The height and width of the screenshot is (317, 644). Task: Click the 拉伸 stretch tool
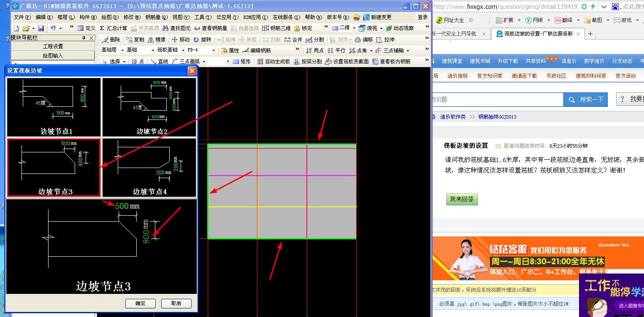click(x=385, y=40)
